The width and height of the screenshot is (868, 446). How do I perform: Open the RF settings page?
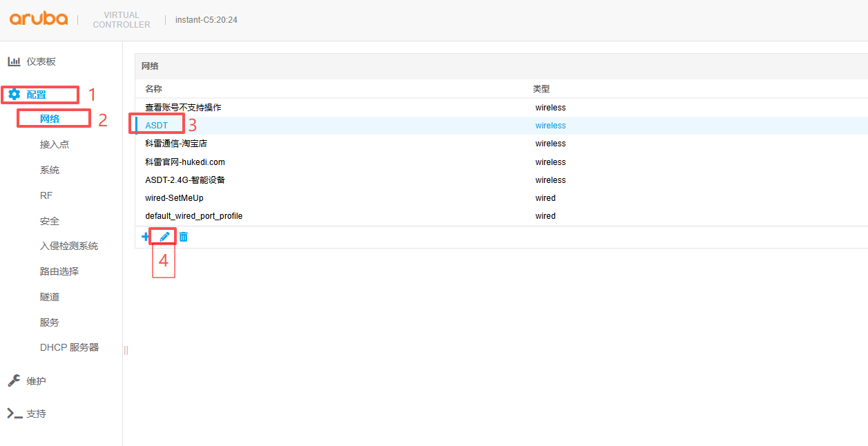46,195
